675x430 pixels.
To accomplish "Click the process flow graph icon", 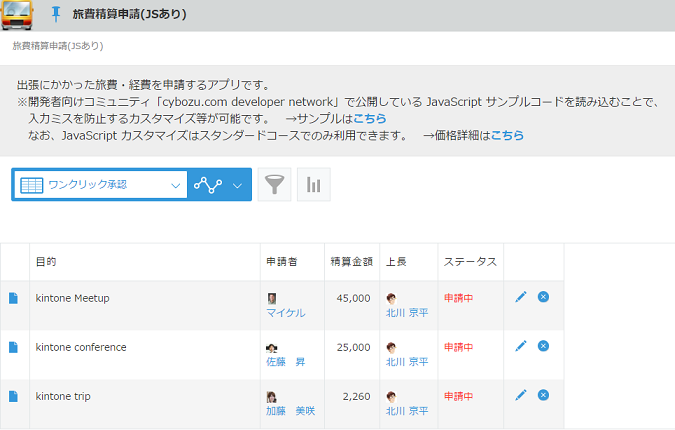I will 208,185.
